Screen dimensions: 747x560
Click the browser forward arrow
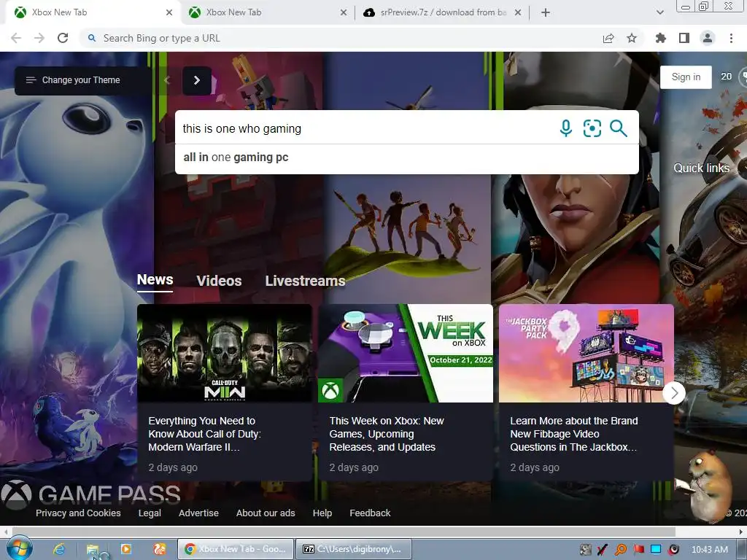[39, 38]
